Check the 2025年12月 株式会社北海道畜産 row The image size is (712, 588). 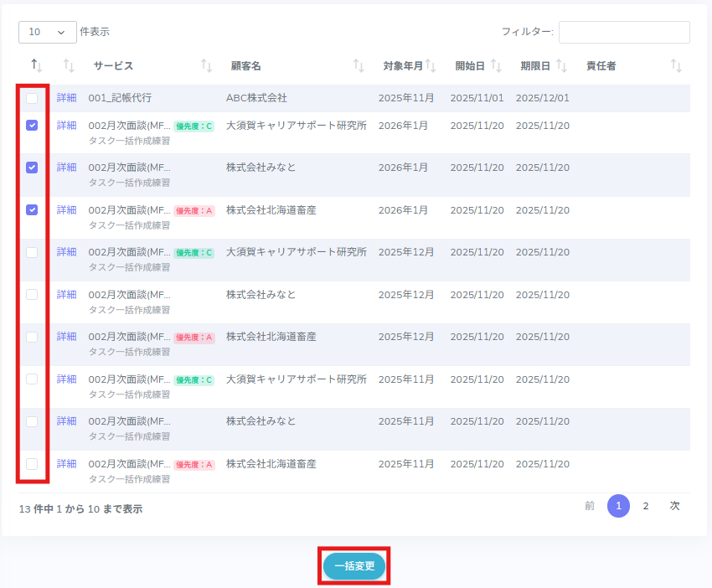(x=32, y=337)
